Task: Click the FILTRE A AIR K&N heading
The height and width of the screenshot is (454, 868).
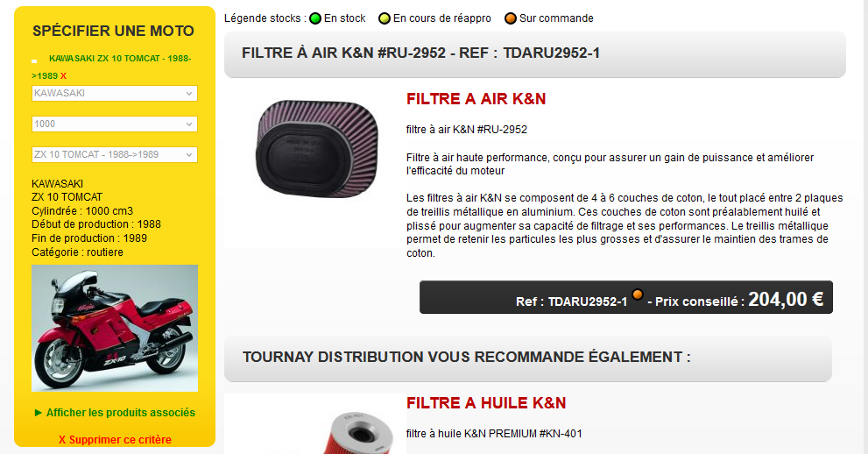Action: pos(476,99)
